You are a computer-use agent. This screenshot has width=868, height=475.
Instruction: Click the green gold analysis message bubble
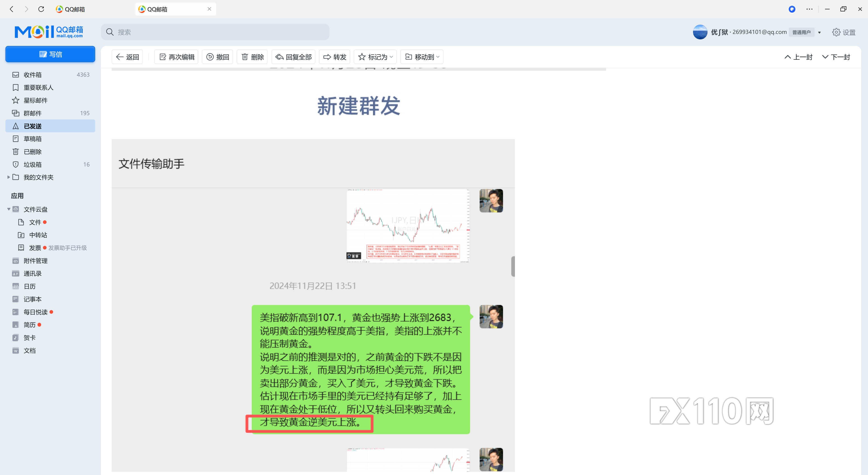point(361,369)
